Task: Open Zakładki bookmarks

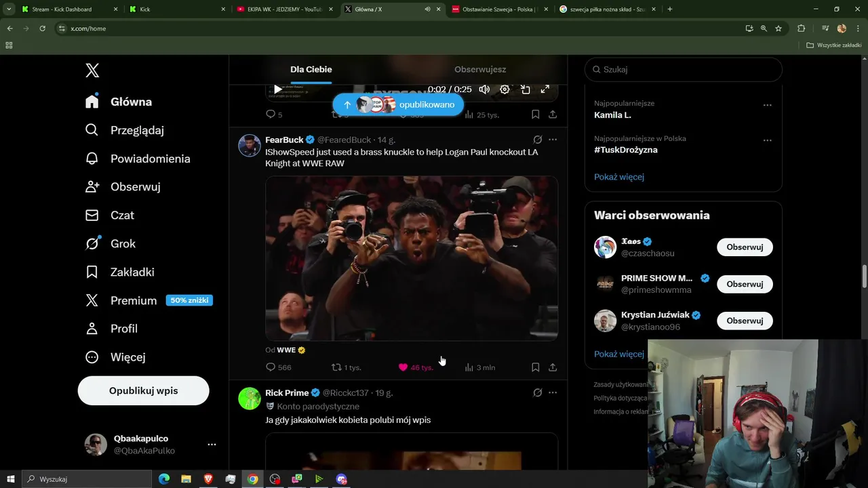Action: click(120, 272)
